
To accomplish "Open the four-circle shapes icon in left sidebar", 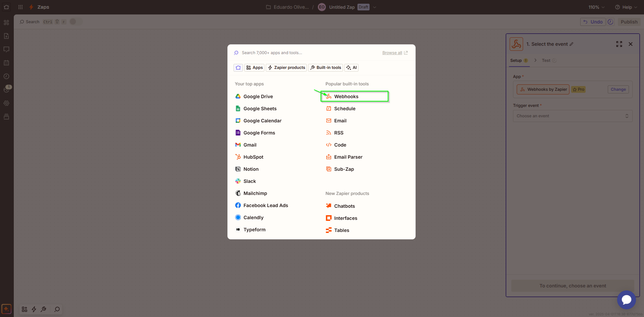I will click(6, 23).
